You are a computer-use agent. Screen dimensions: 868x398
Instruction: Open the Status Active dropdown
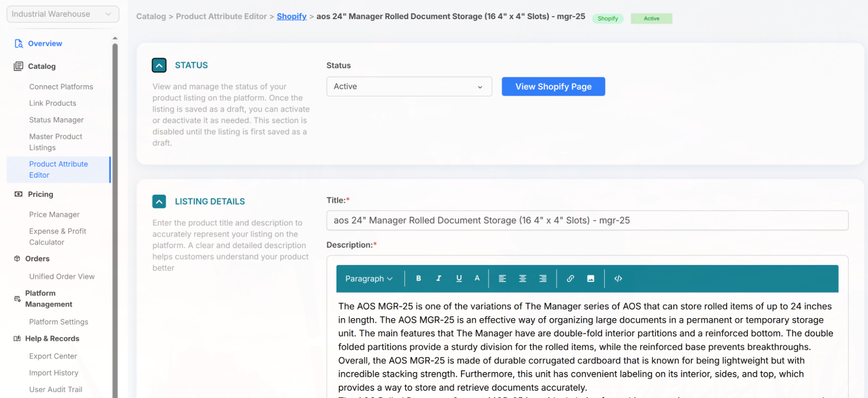409,86
